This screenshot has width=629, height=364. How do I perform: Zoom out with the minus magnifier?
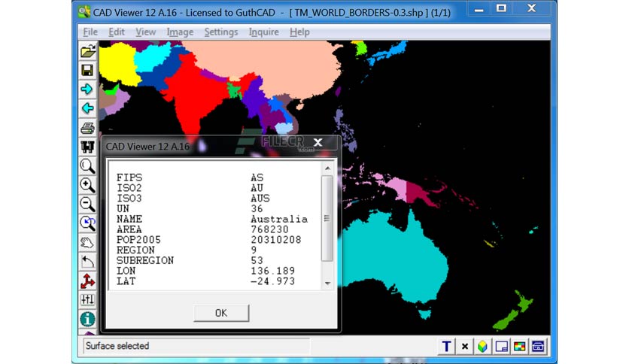[87, 205]
